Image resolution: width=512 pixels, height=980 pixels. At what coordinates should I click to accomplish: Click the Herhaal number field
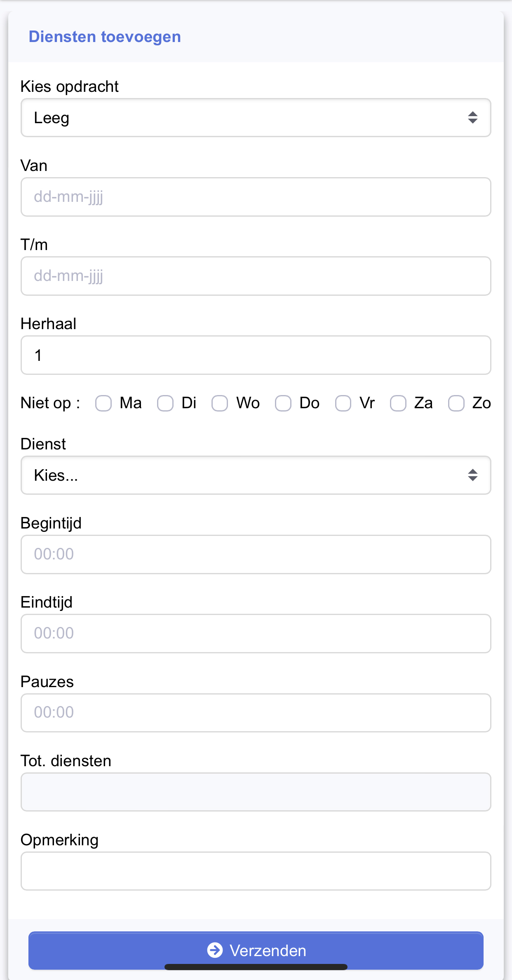[x=256, y=355]
